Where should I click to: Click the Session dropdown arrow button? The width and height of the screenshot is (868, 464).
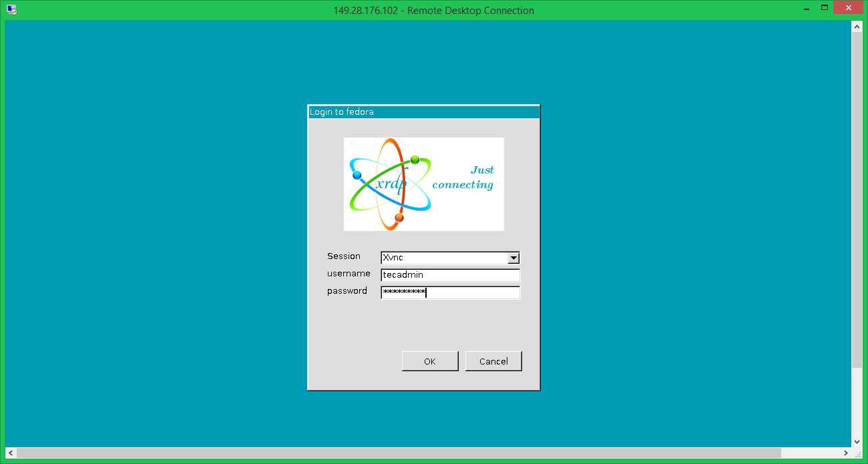pyautogui.click(x=513, y=258)
